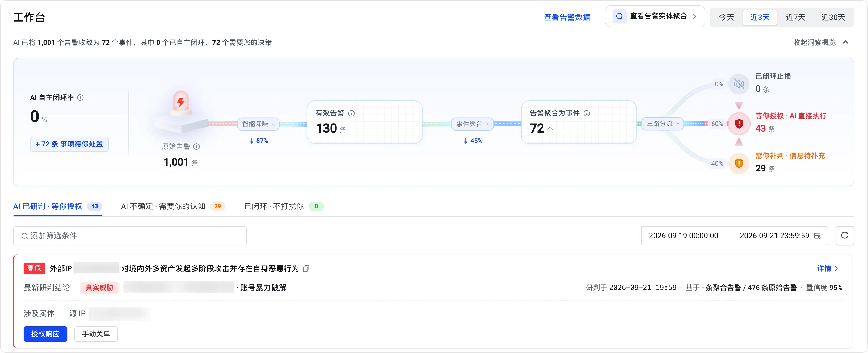
Task: Switch to 近7天 time range
Action: pos(795,17)
